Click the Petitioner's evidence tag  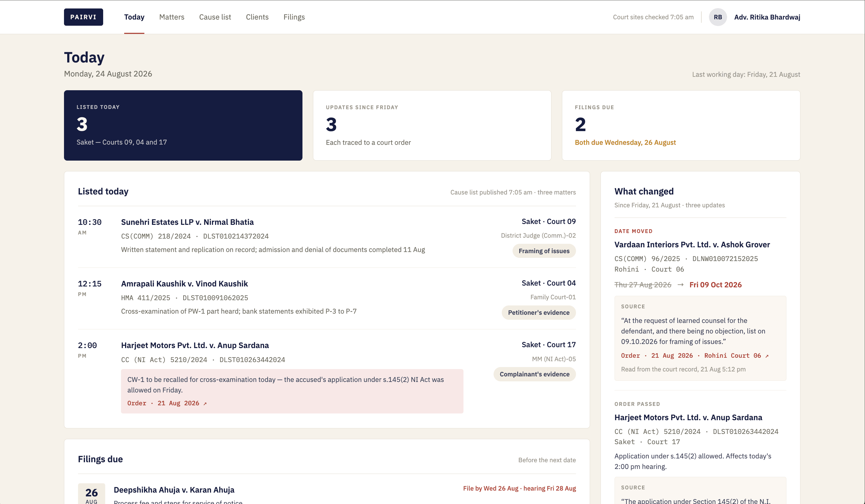coord(539,312)
